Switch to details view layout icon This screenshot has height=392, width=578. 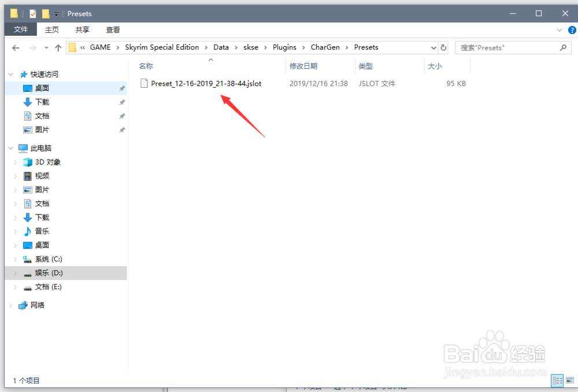pyautogui.click(x=557, y=380)
